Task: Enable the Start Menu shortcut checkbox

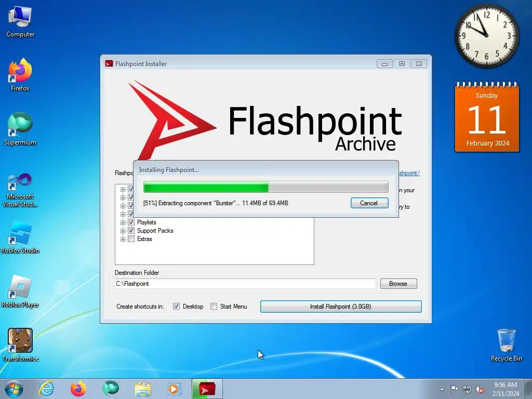Action: (x=214, y=307)
